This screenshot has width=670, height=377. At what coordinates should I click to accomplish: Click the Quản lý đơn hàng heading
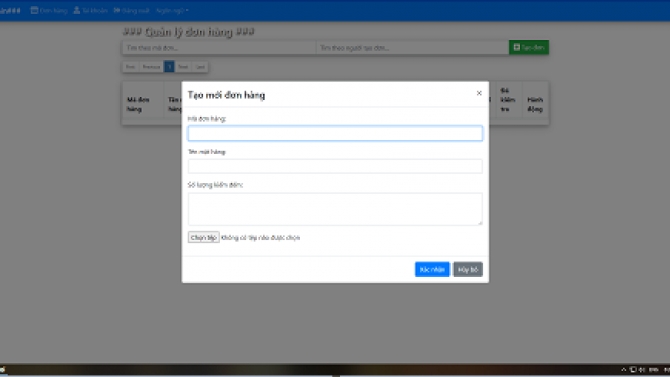(188, 32)
